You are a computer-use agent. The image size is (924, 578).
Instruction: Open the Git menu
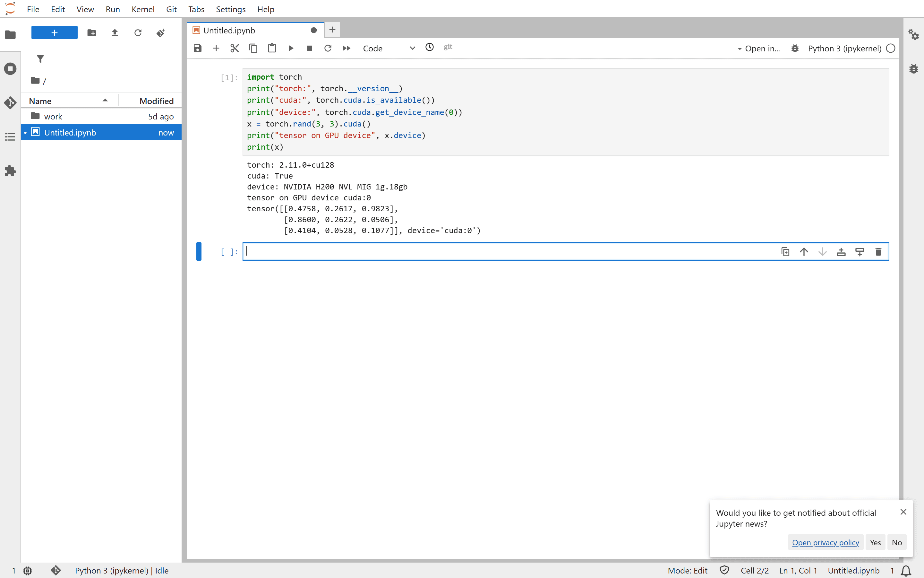[171, 9]
